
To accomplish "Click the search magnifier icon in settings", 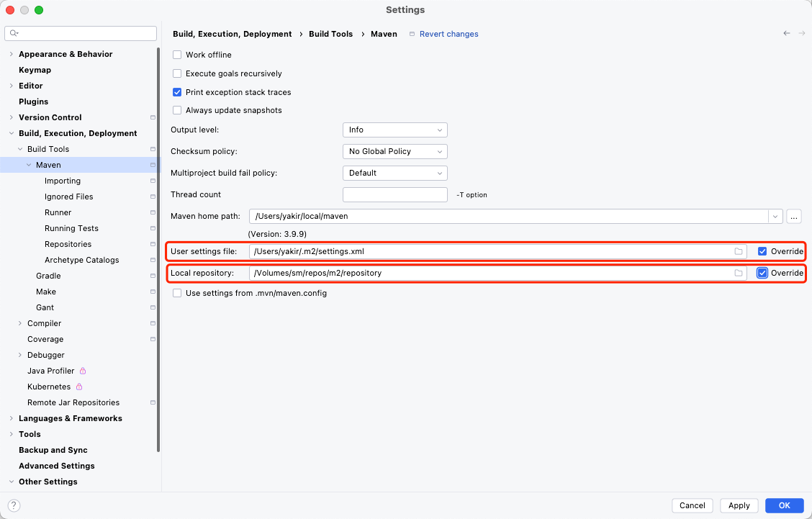I will pyautogui.click(x=14, y=33).
